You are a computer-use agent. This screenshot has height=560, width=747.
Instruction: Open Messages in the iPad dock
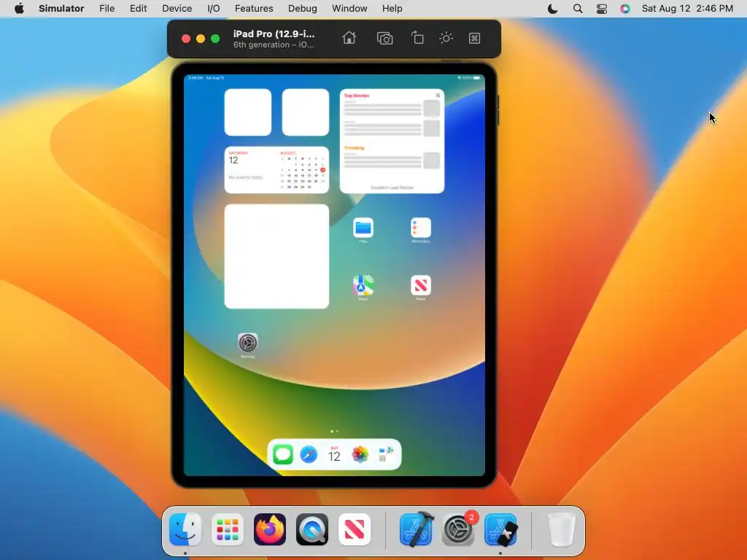tap(283, 454)
